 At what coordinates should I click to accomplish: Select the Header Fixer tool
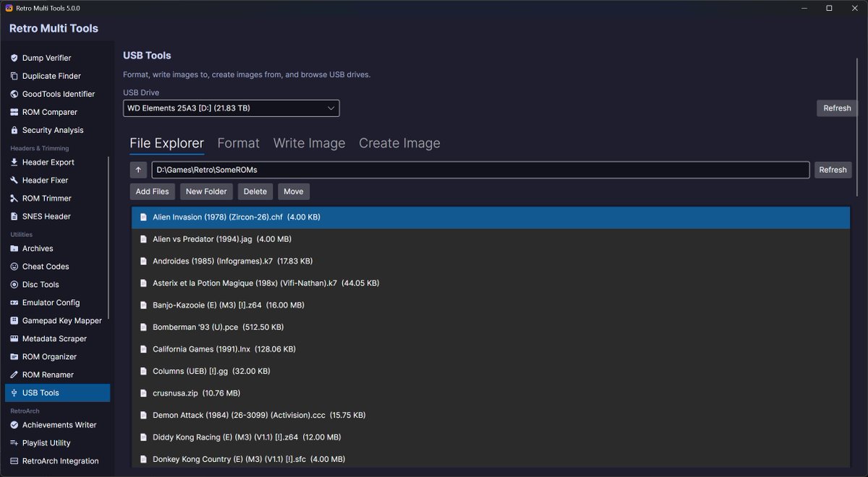56,180
